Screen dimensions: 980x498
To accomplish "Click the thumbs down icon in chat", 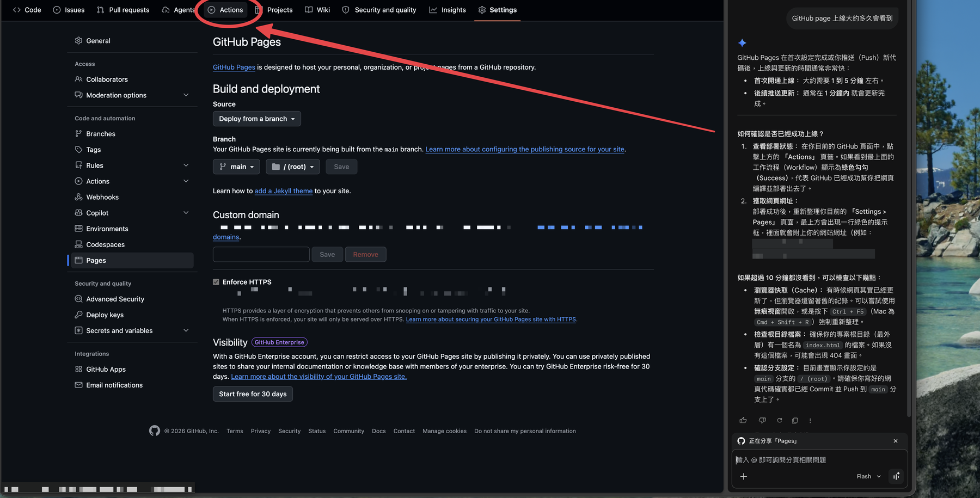I will coord(762,420).
